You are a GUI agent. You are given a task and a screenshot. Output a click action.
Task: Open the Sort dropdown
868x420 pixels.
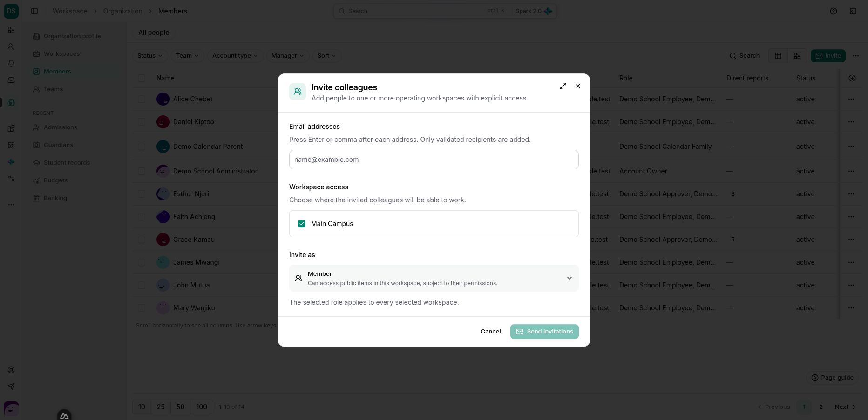point(326,56)
